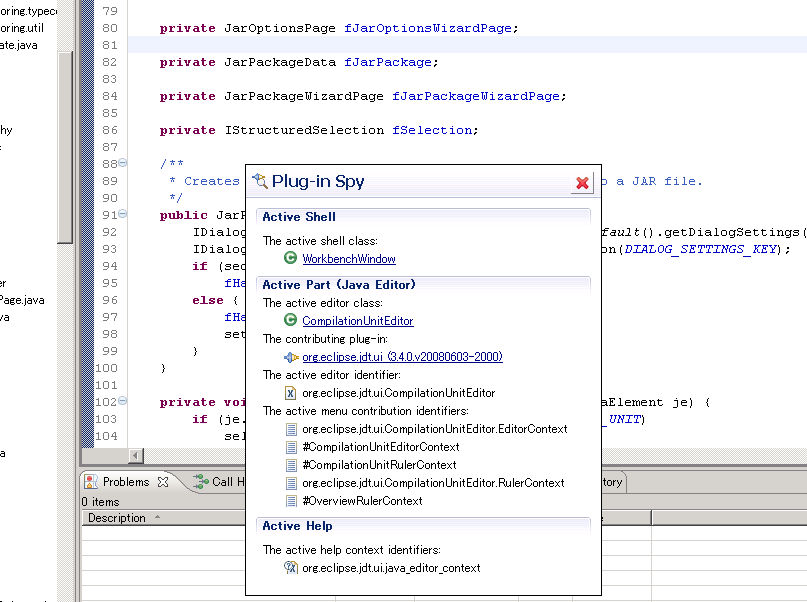Click the 'else' keyword on line 96
The width and height of the screenshot is (807, 602).
click(208, 300)
